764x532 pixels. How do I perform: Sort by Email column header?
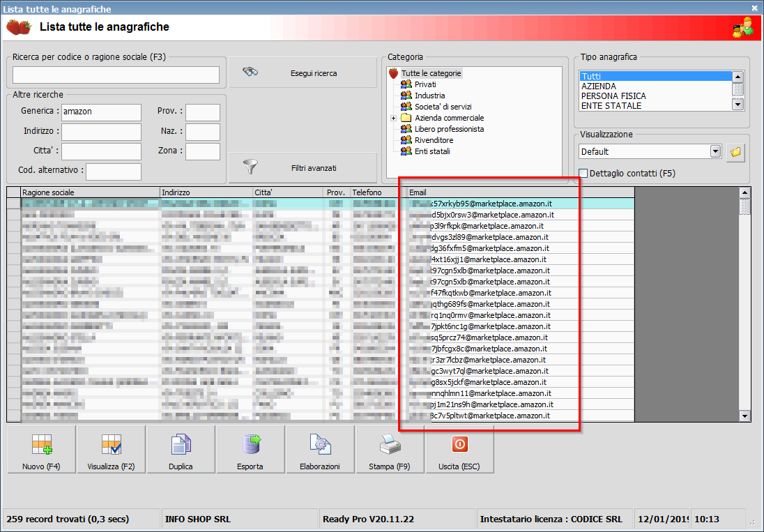[x=519, y=192]
